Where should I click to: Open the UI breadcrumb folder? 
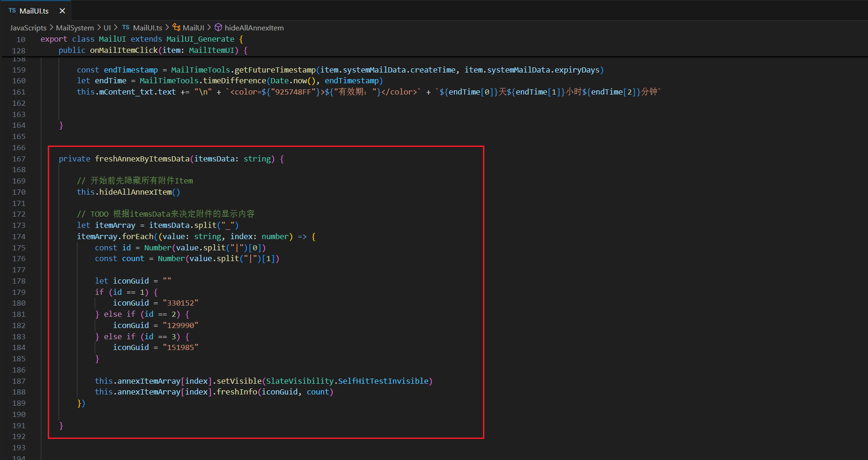[107, 28]
